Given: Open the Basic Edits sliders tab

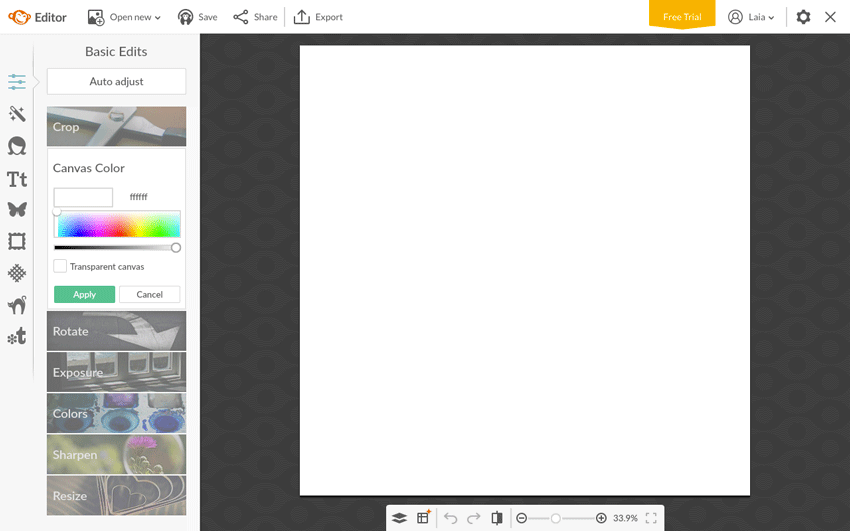Looking at the screenshot, I should click(x=17, y=82).
